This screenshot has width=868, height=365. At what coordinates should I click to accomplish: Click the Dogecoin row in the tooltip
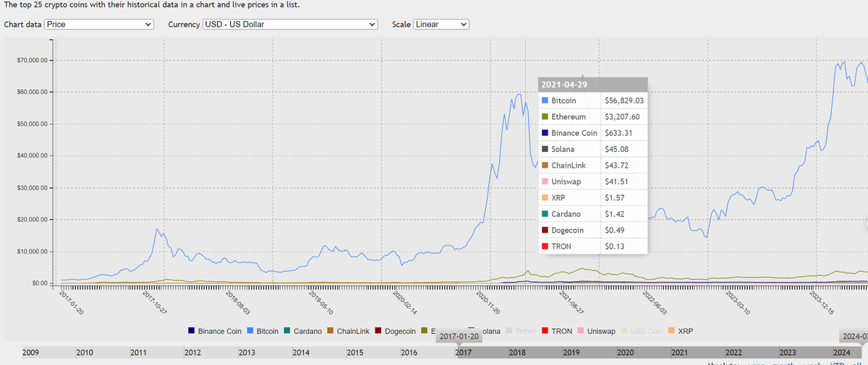click(x=592, y=230)
